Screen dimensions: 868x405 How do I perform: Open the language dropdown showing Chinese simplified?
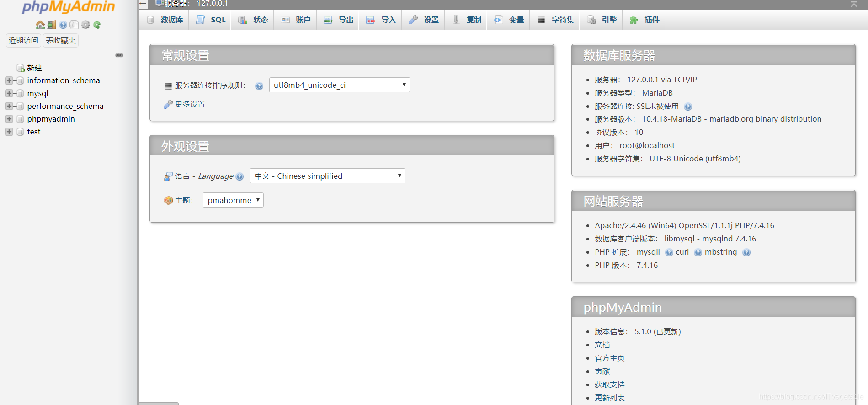327,176
